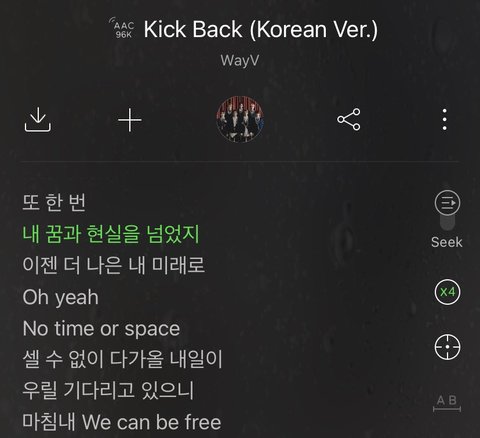Image resolution: width=480 pixels, height=438 pixels.
Task: Seek to lyric '이젠 더 나은 내 미래로'
Action: pos(113,265)
